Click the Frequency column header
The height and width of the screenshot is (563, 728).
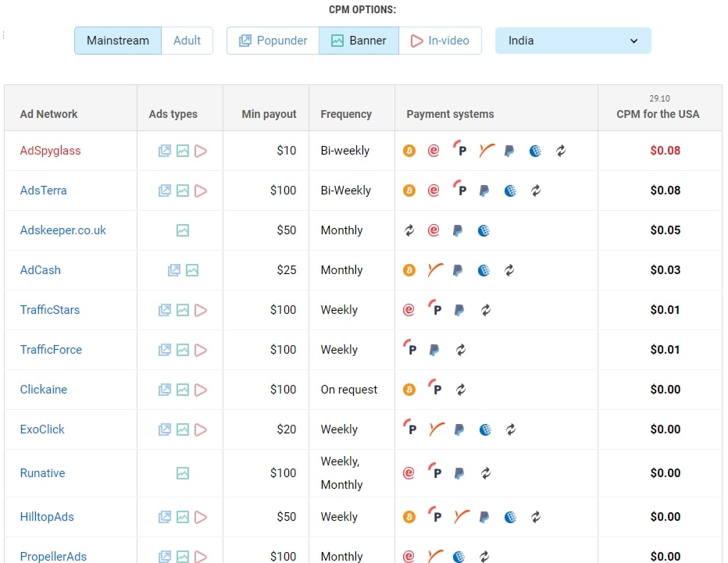point(346,114)
